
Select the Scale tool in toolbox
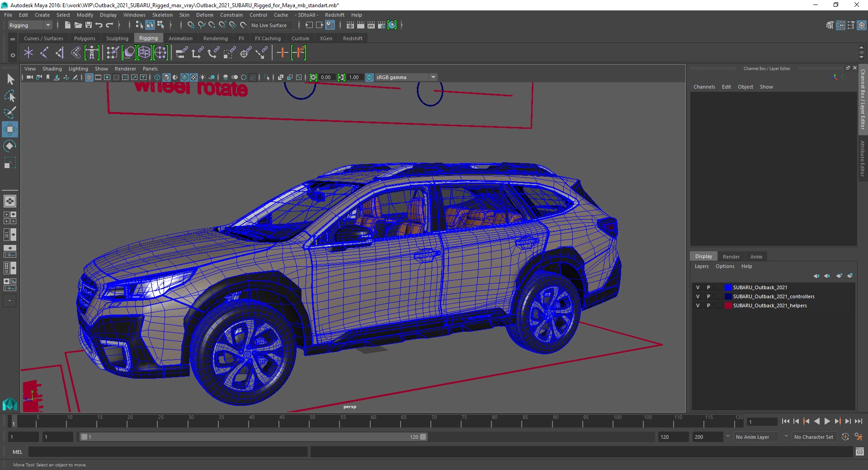[x=10, y=163]
